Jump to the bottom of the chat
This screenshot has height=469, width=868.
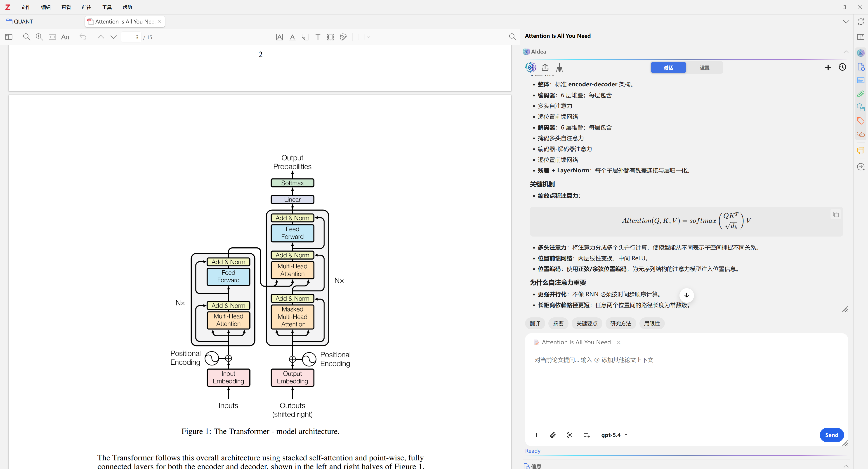pyautogui.click(x=686, y=295)
